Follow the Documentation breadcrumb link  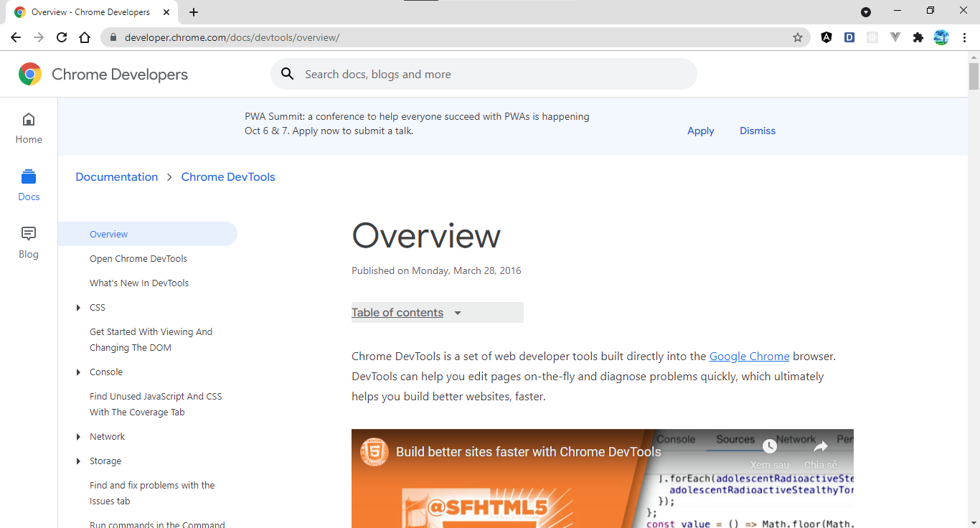pos(117,177)
